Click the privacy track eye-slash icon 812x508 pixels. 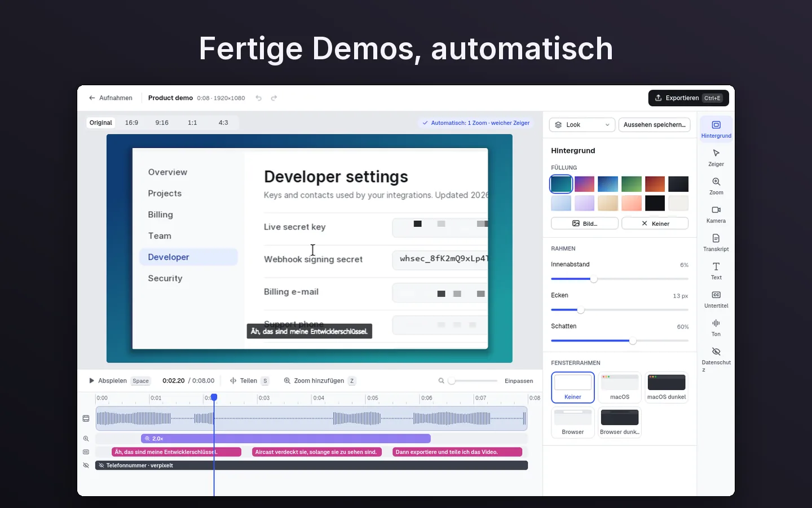[86, 466]
